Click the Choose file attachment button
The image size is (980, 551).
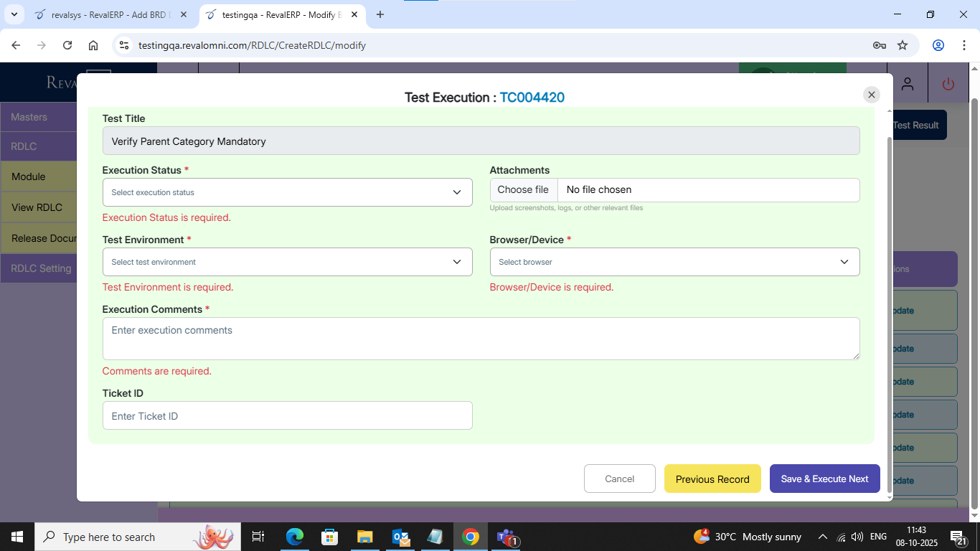[523, 190]
